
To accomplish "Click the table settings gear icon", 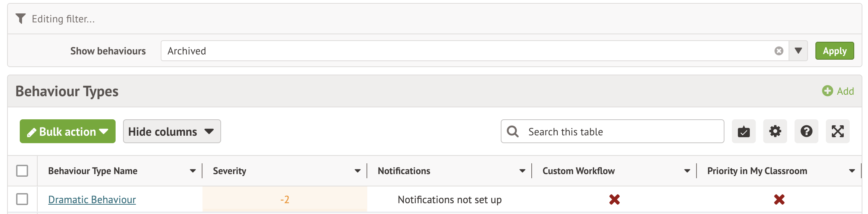I will (775, 131).
